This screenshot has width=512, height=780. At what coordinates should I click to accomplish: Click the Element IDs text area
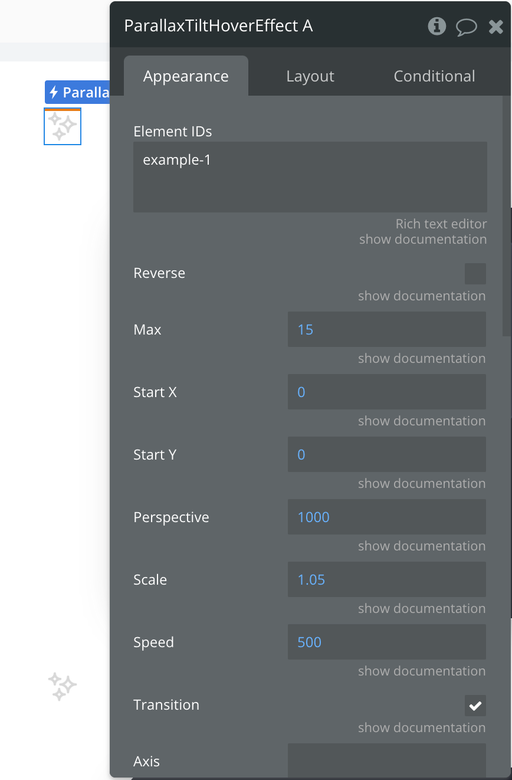(310, 177)
